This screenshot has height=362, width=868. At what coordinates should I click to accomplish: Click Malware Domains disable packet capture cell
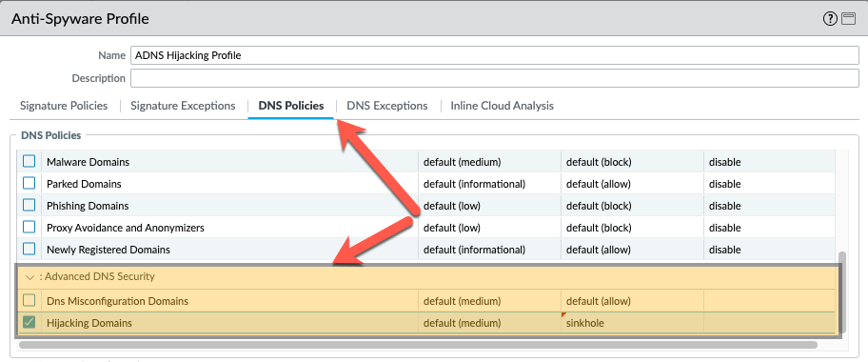[x=769, y=163]
